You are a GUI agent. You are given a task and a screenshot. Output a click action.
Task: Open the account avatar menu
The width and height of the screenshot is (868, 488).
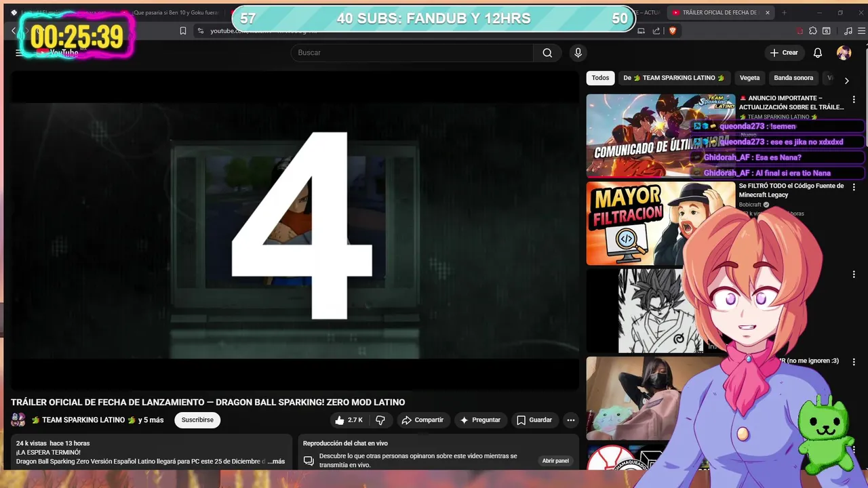844,53
